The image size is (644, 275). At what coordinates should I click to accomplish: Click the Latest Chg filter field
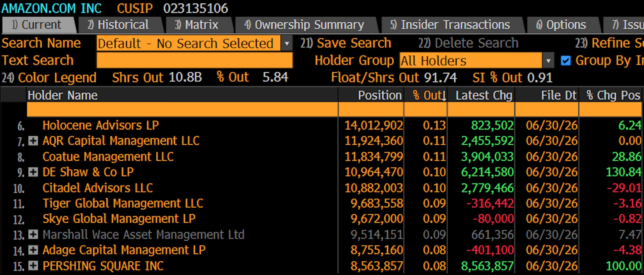pos(481,109)
